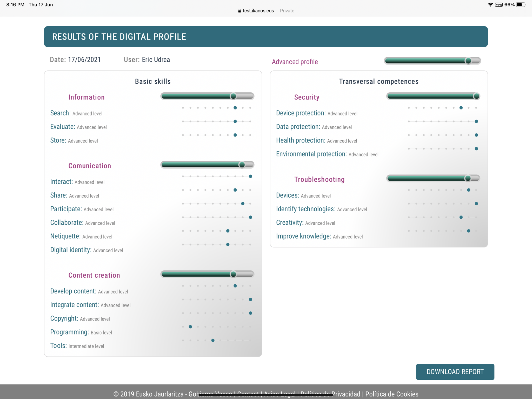Click the Device protection level dot

click(461, 108)
